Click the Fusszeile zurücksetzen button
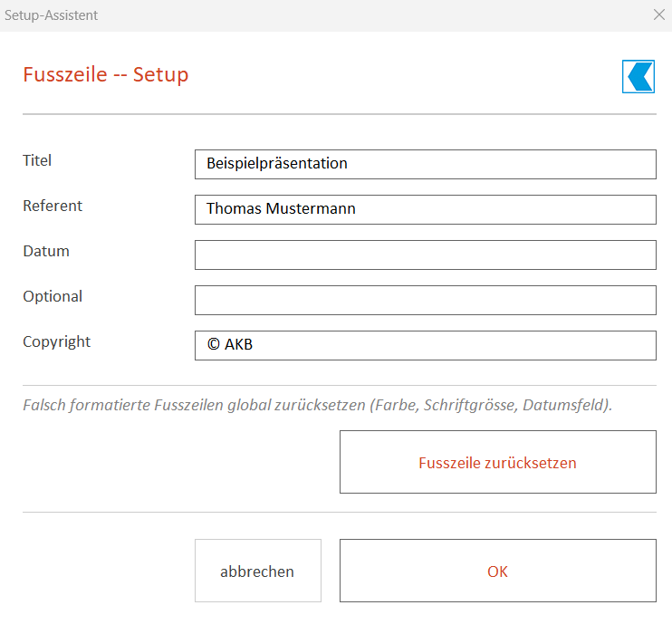The image size is (672, 634). point(497,462)
